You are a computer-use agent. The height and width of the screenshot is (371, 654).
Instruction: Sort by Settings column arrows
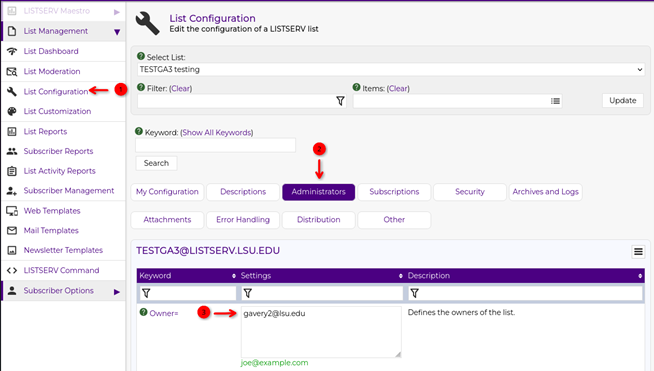tap(401, 276)
